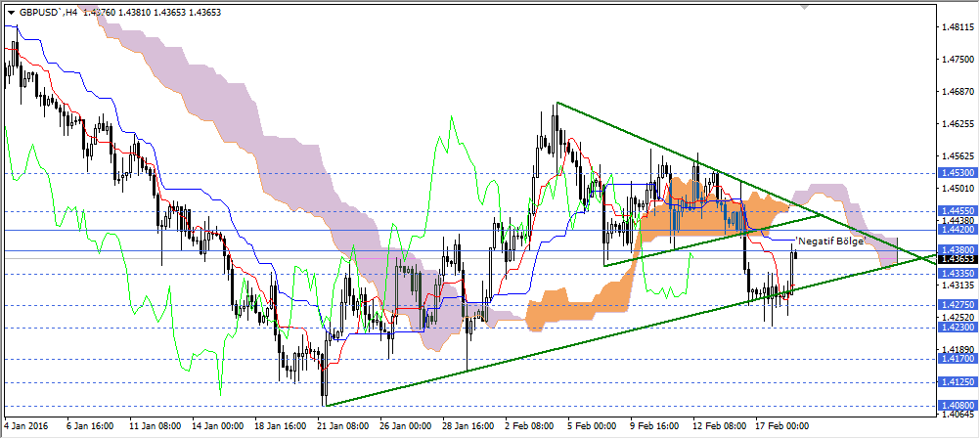Click the 1.47500 price scale value
980x439 pixels.
957,60
